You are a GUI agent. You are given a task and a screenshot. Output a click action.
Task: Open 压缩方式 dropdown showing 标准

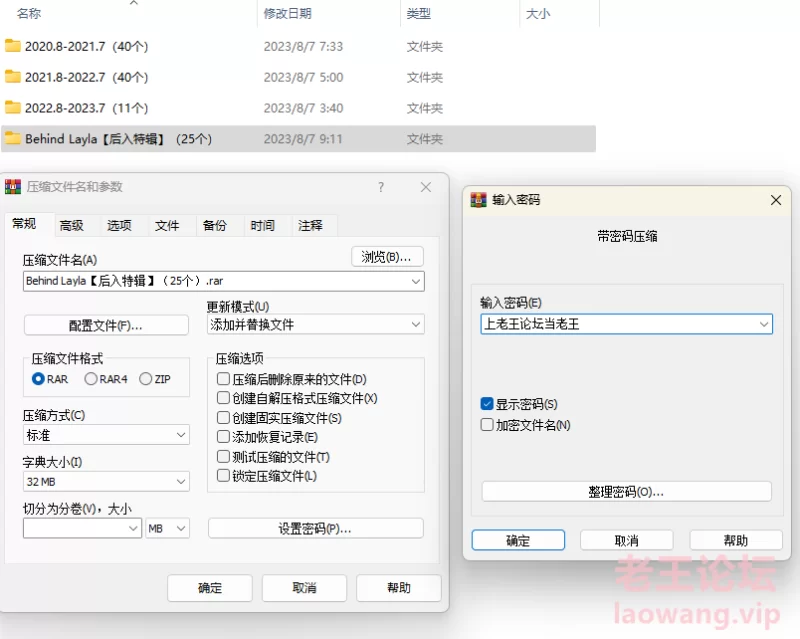tap(181, 435)
